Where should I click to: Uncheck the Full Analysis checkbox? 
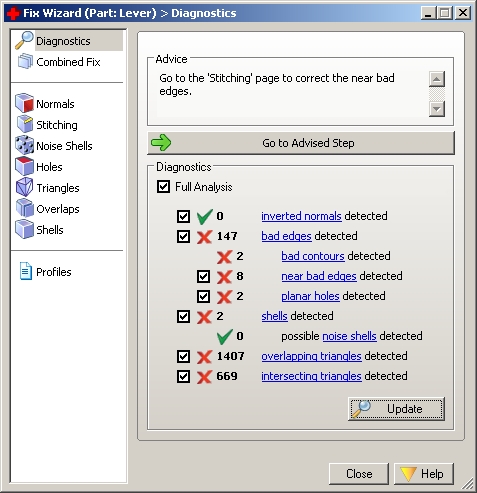(163, 187)
